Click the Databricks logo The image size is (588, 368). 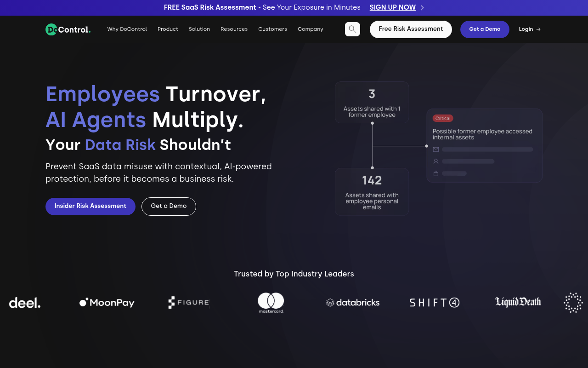353,303
